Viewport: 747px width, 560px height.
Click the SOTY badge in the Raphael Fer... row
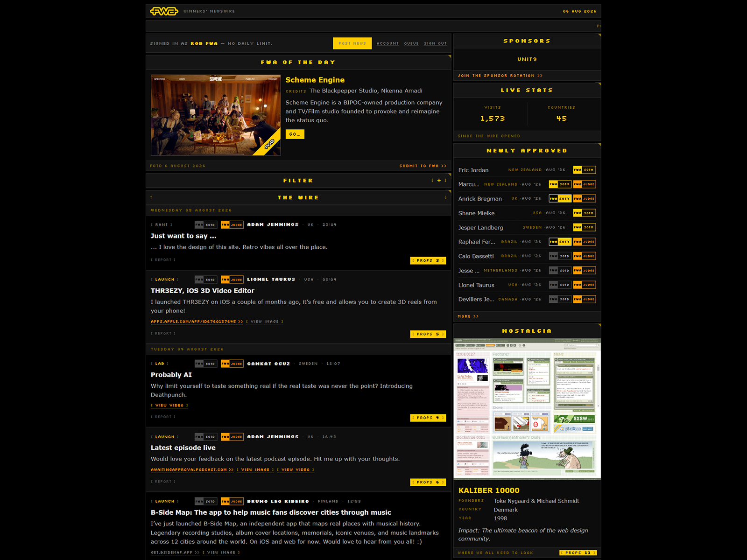(560, 242)
